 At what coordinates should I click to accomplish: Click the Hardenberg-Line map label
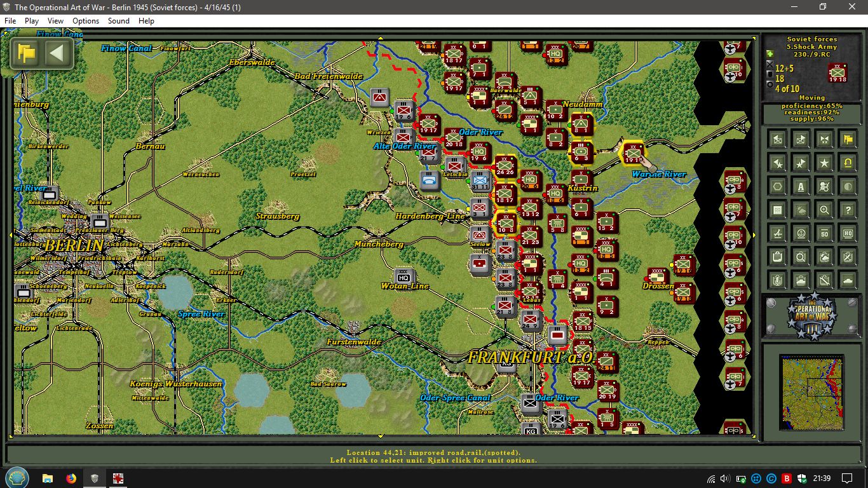pyautogui.click(x=430, y=216)
